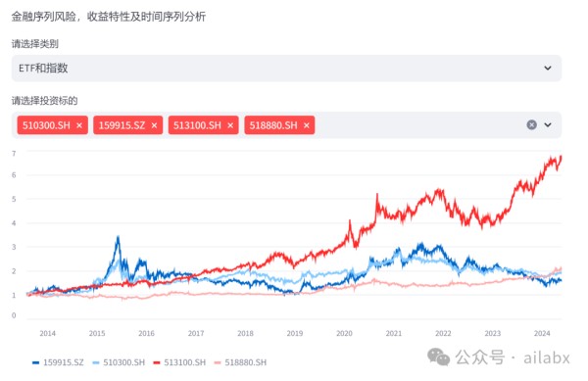Expand the investment targets dropdown arrow
Image resolution: width=588 pixels, height=381 pixels.
[548, 124]
